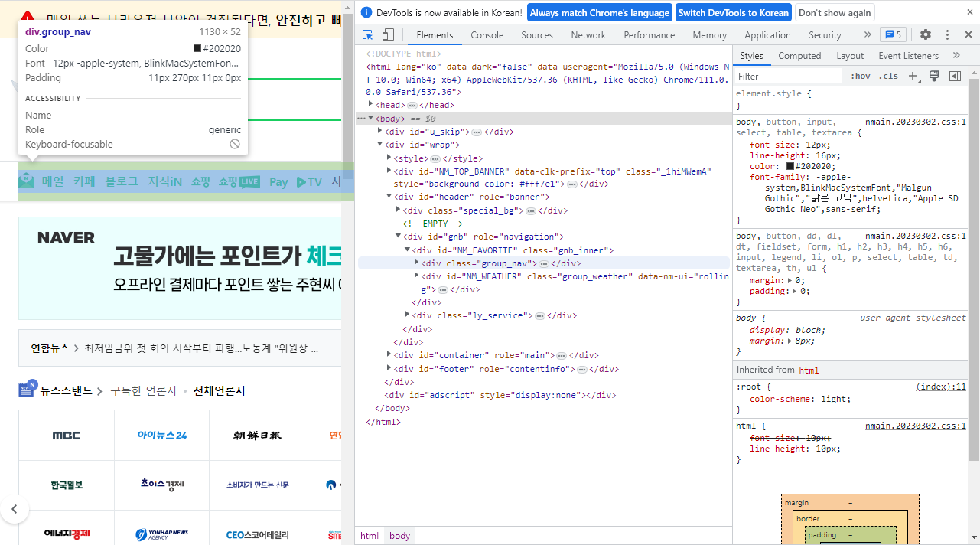Toggle the :hov element state button
Viewport: 980px width, 545px height.
tap(861, 76)
